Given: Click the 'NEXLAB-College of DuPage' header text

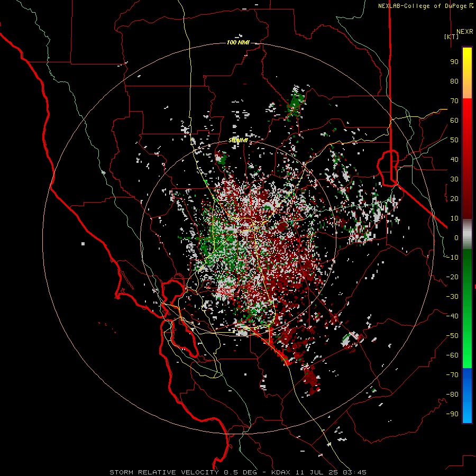Looking at the screenshot, I should pos(423,6).
